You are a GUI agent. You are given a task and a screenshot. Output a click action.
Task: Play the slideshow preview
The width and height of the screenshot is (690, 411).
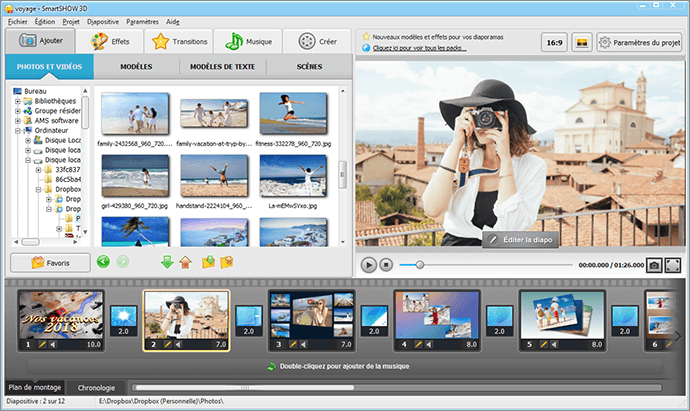368,265
